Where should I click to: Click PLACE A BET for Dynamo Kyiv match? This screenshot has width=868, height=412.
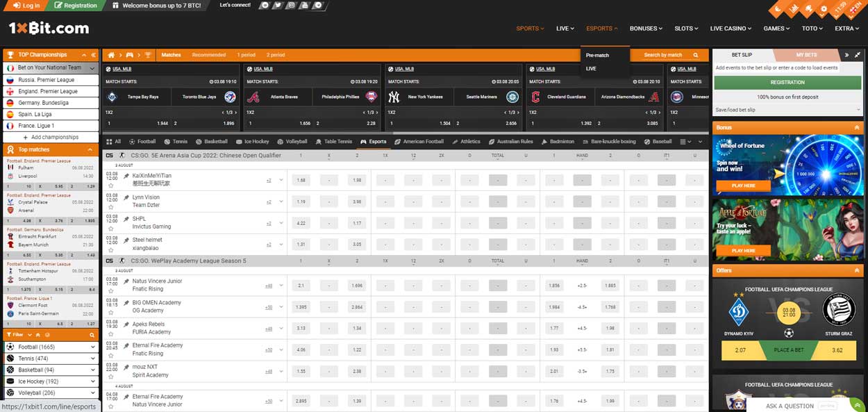click(x=788, y=350)
